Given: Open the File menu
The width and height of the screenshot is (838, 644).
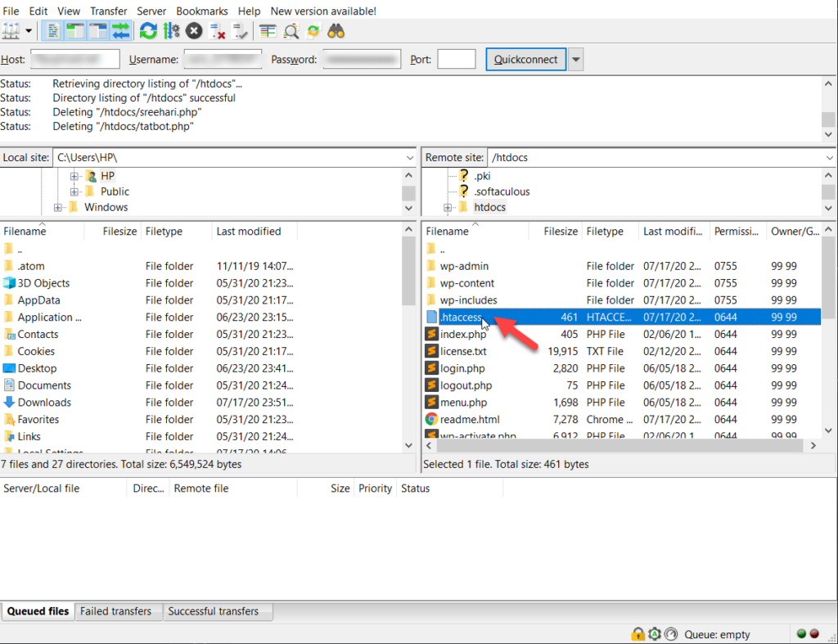Looking at the screenshot, I should [11, 11].
